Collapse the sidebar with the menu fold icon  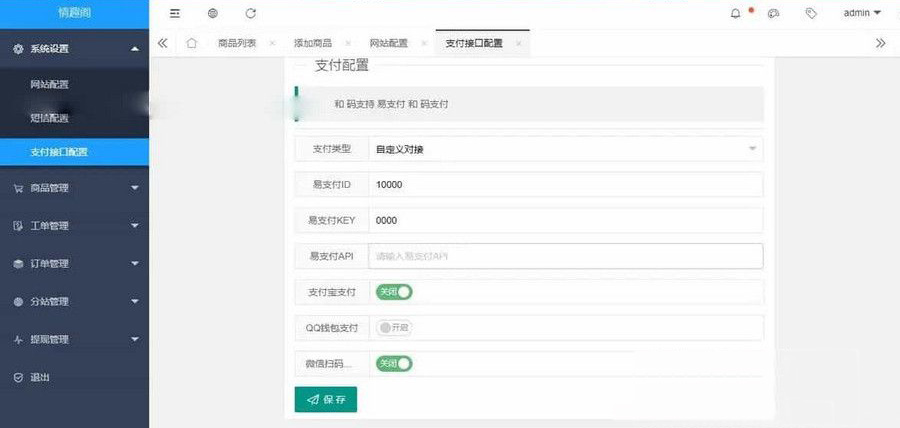click(175, 13)
